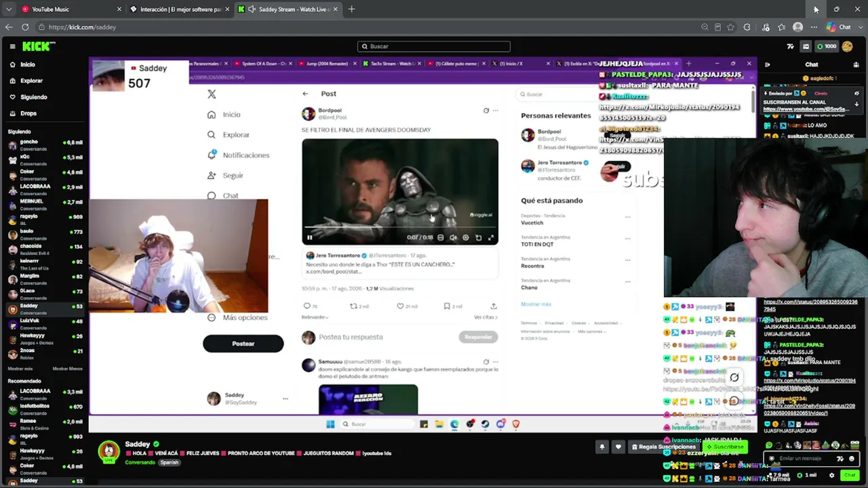Share the Bordpool post
Viewport: 868px width, 488px height.
(x=493, y=306)
